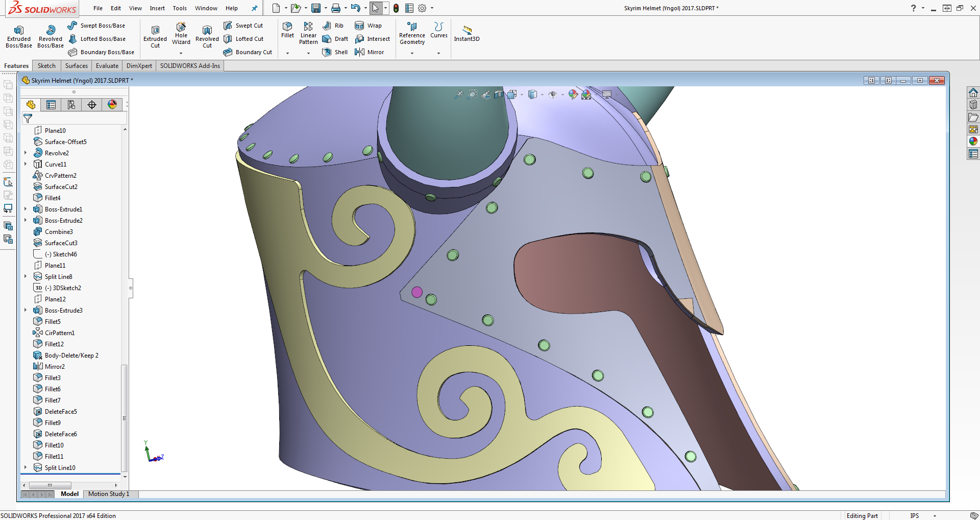Select the Revolved Cut tool
980x520 pixels.
pyautogui.click(x=207, y=36)
